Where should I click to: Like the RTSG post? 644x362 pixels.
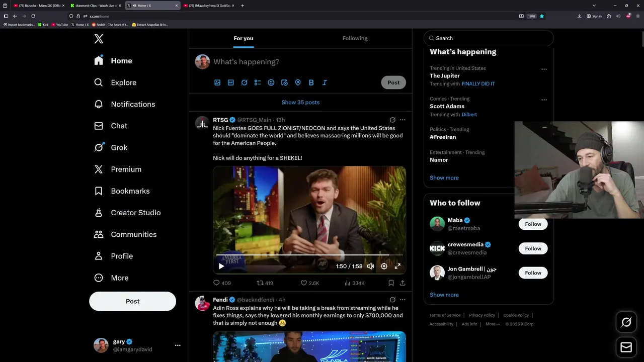click(310, 283)
